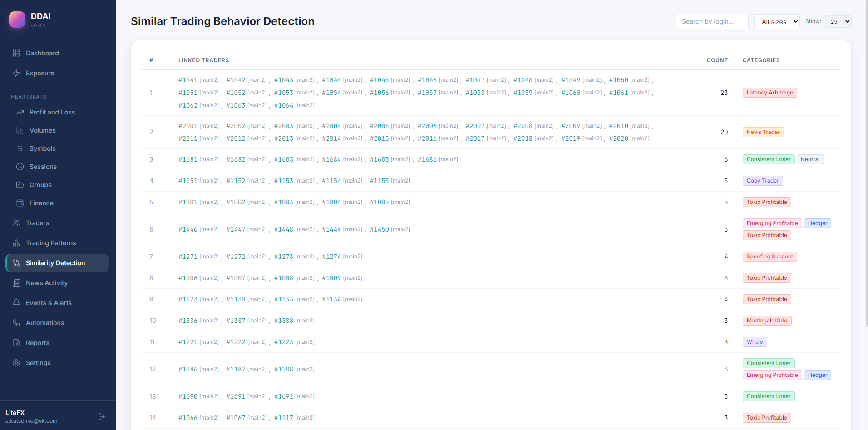
Task: Open trader #1117 link
Action: pos(283,418)
